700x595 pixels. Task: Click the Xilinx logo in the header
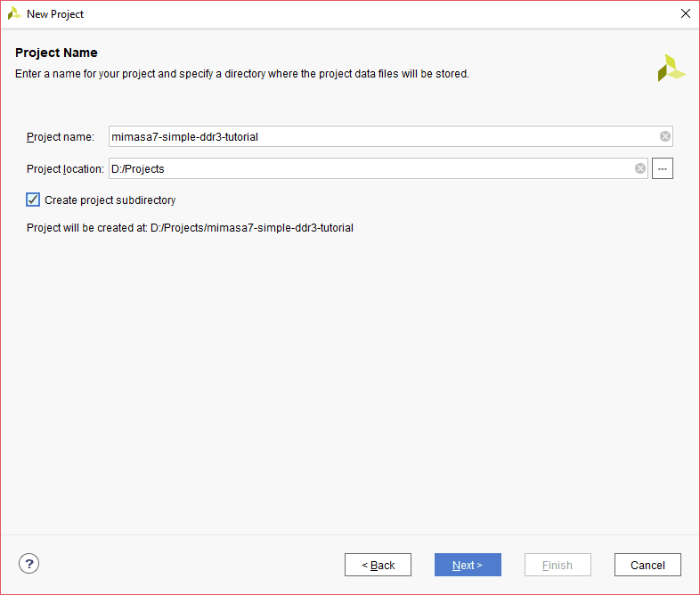671,68
